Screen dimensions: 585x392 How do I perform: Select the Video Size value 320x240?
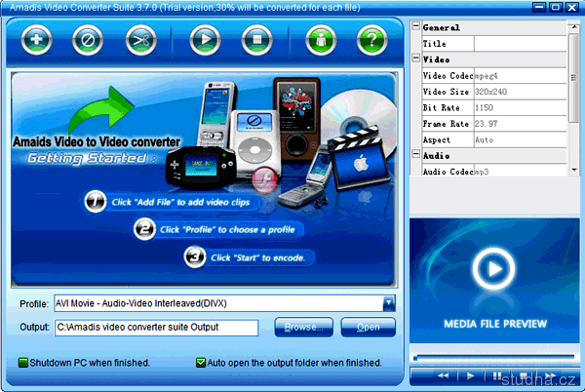point(521,92)
